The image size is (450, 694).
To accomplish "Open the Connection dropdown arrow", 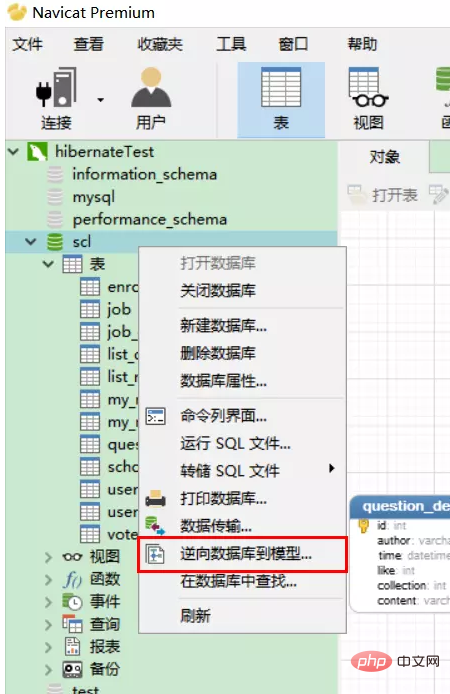I will click(101, 100).
